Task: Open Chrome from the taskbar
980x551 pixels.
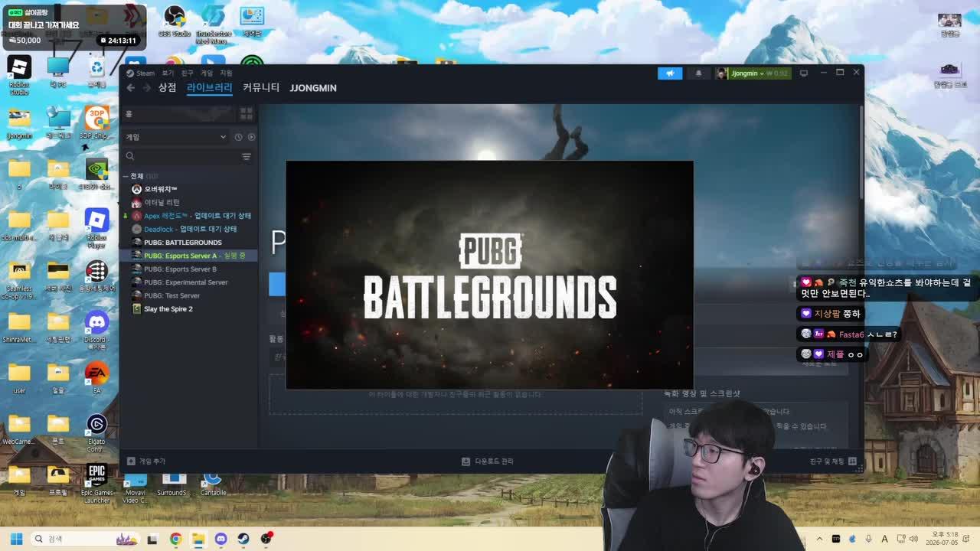Action: (x=175, y=539)
